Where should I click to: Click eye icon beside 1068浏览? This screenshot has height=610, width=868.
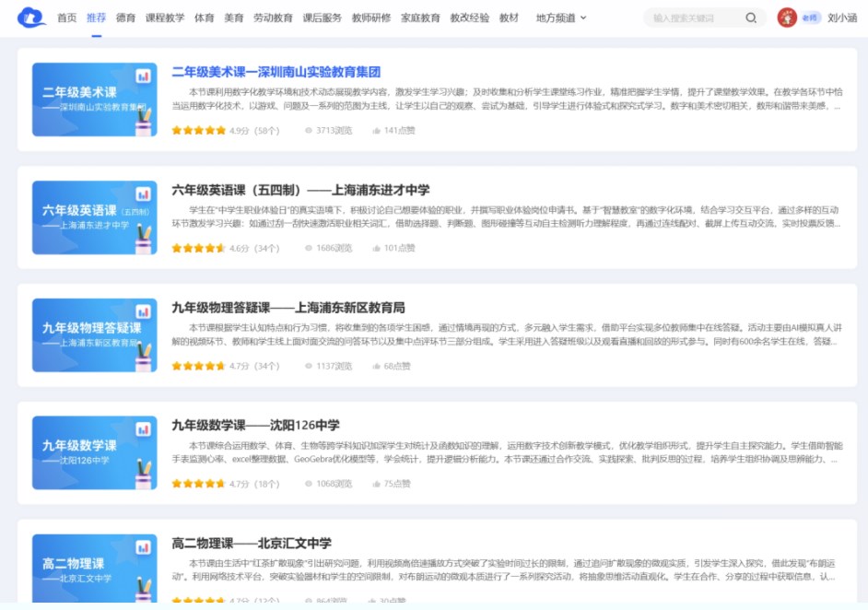(309, 484)
